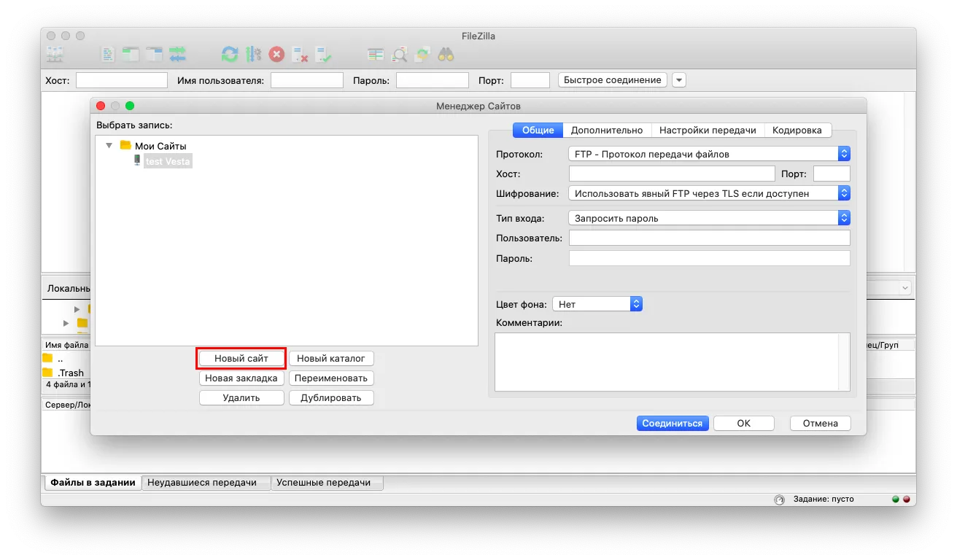Viewport: 957px width, 560px height.
Task: Collapse the Мои Сайты tree node
Action: tap(109, 145)
